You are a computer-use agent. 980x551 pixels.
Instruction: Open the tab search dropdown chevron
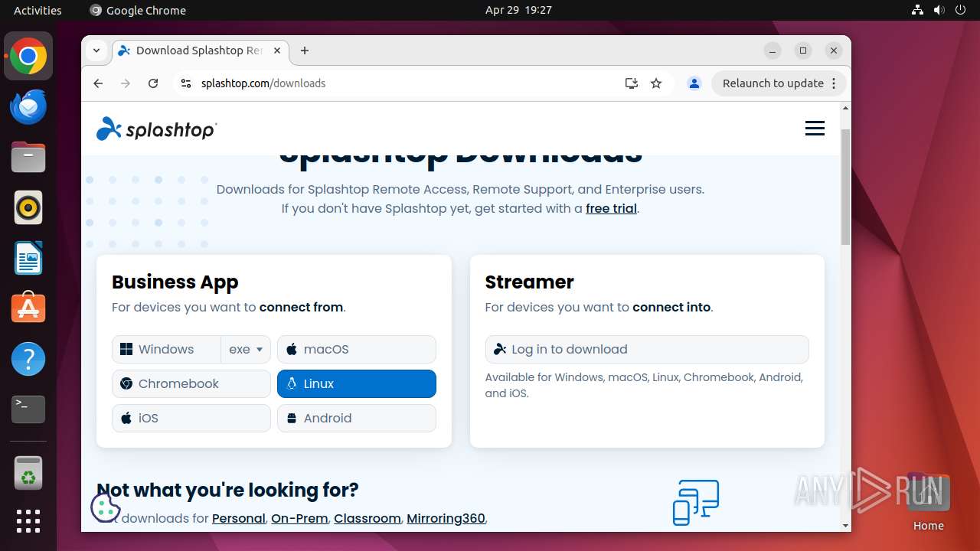pyautogui.click(x=96, y=51)
